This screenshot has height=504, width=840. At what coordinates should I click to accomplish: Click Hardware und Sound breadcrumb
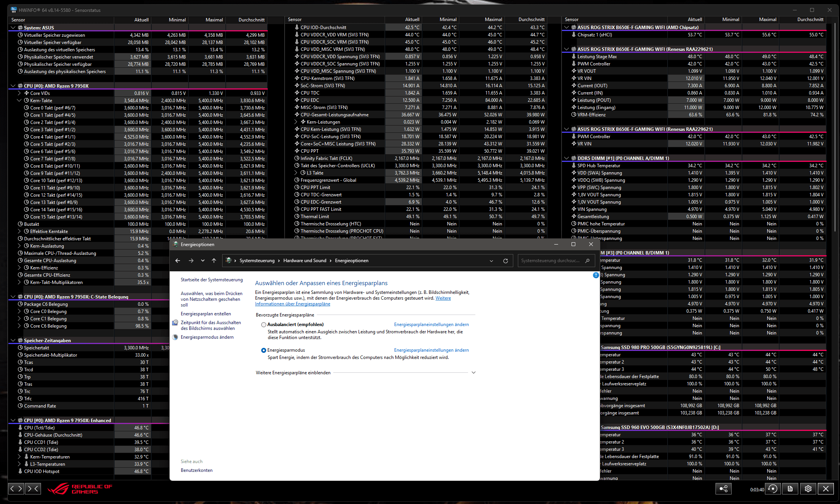coord(305,261)
